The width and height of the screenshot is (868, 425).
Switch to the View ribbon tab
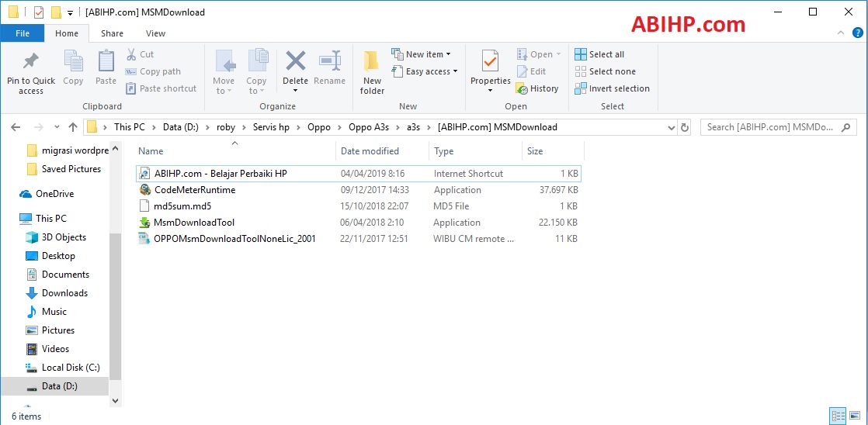tap(155, 33)
